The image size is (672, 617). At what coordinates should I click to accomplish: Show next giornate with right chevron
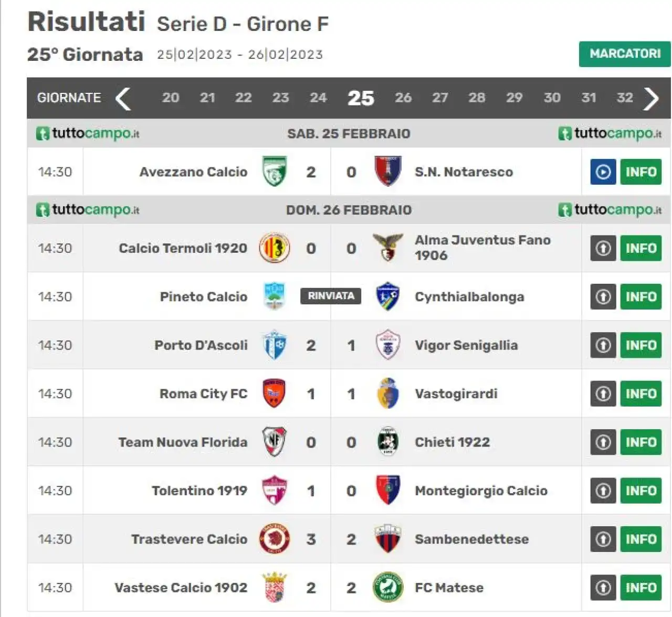(651, 98)
